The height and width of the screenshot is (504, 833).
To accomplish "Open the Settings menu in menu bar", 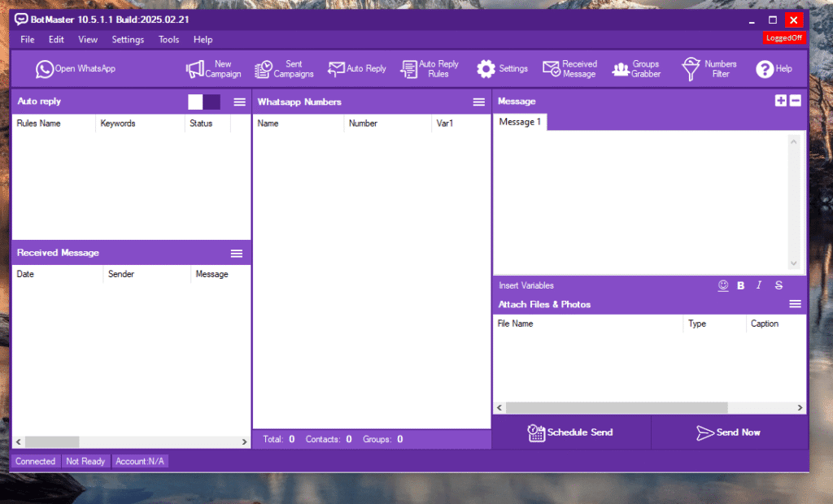I will [128, 39].
